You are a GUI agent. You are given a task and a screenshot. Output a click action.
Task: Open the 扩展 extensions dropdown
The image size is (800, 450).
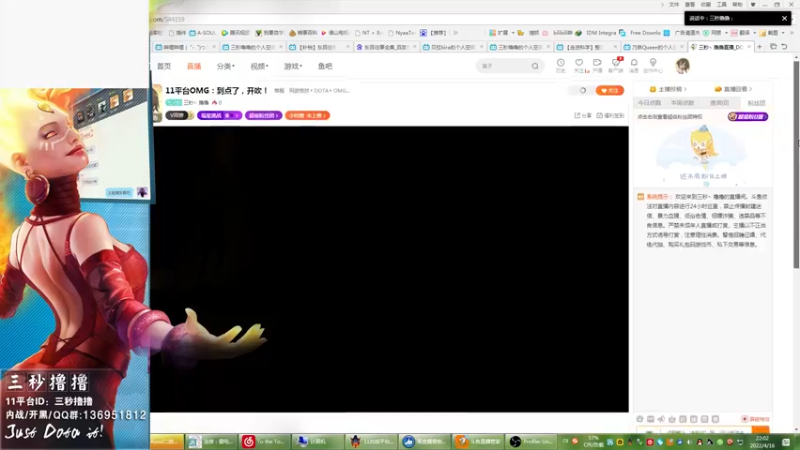click(x=502, y=33)
